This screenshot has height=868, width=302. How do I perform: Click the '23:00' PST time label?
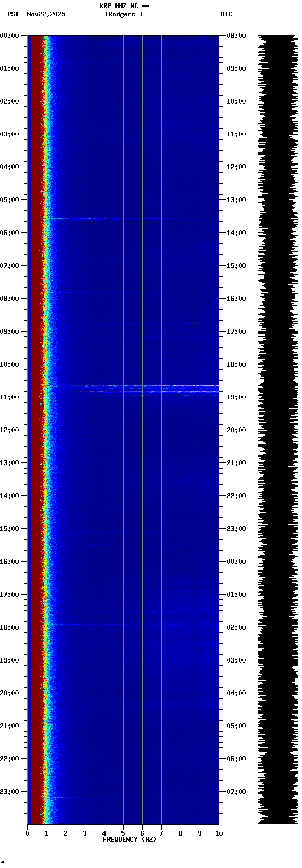point(9,792)
